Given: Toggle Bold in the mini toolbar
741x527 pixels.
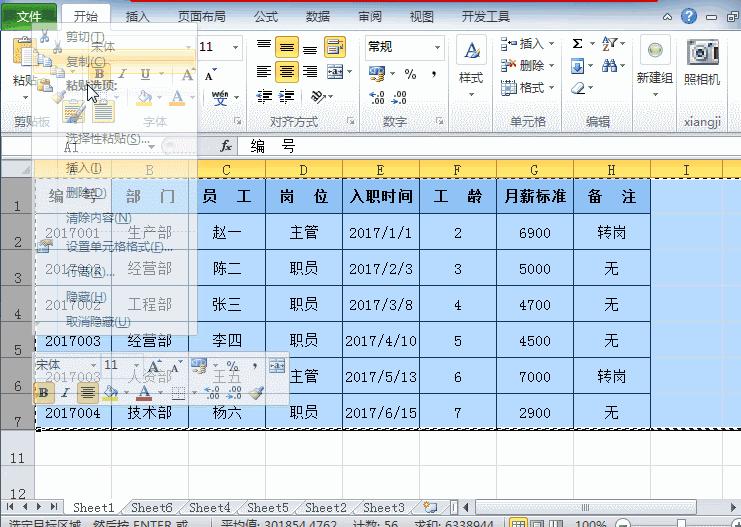Looking at the screenshot, I should [x=43, y=392].
